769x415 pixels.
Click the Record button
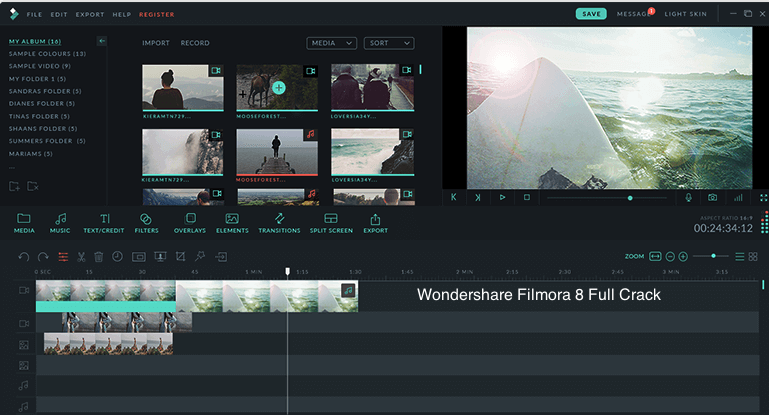tap(195, 43)
